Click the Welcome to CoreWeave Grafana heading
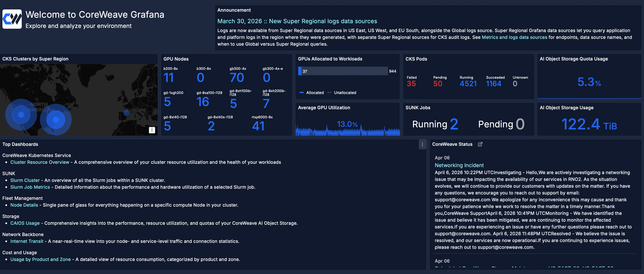 tap(95, 15)
